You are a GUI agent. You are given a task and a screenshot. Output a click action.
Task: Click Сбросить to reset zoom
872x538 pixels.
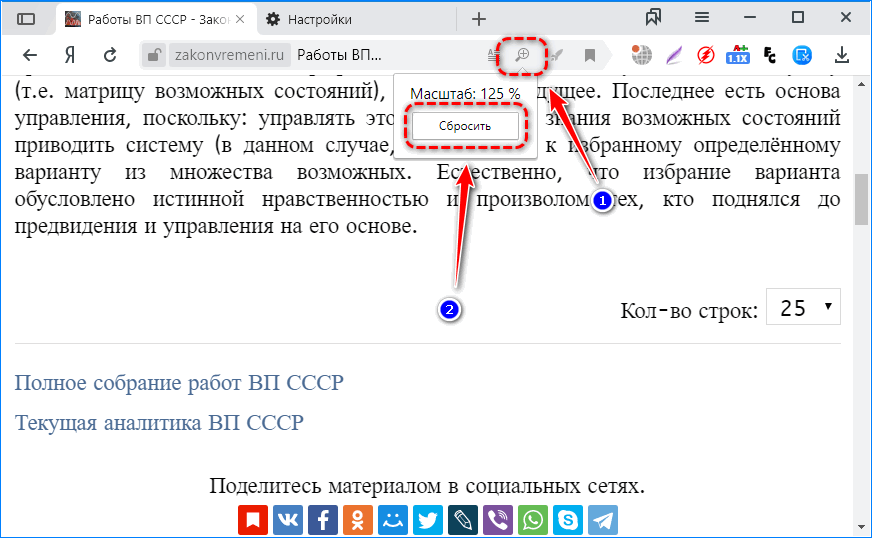pyautogui.click(x=465, y=126)
